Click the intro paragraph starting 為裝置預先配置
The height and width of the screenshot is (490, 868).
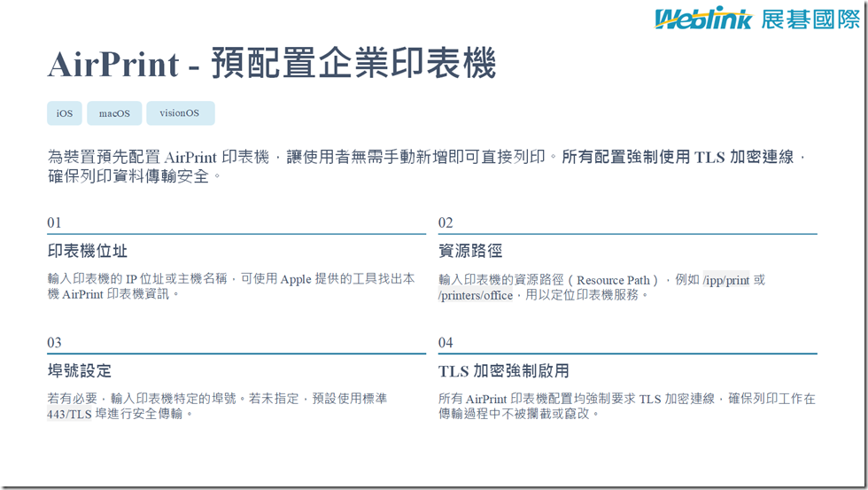click(426, 166)
